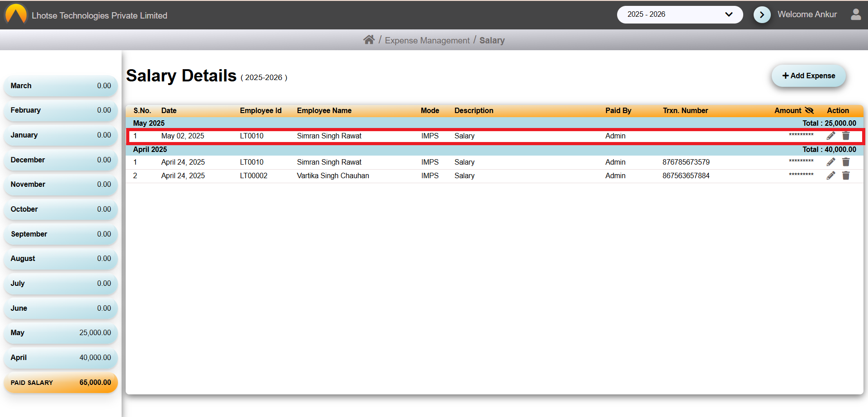
Task: Click Add Expense button
Action: [808, 76]
